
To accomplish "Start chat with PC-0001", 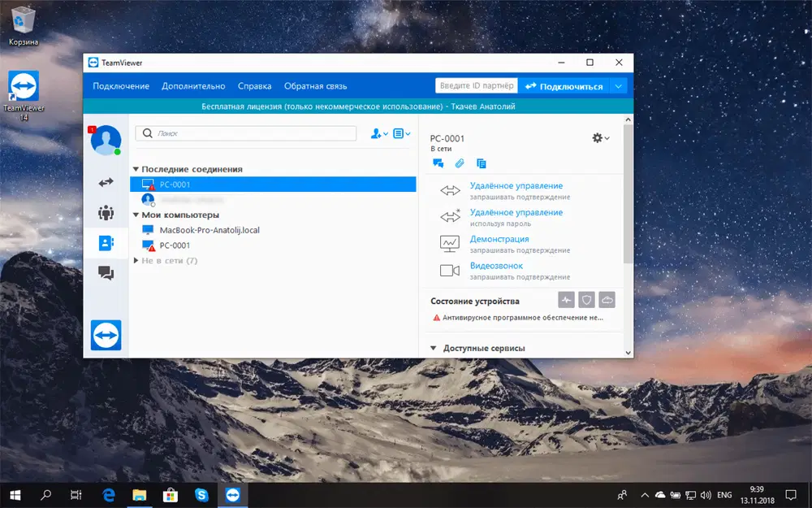I will tap(438, 164).
